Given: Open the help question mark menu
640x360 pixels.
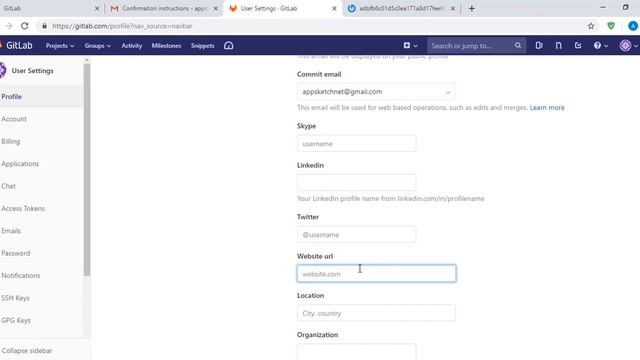Looking at the screenshot, I should (600, 46).
